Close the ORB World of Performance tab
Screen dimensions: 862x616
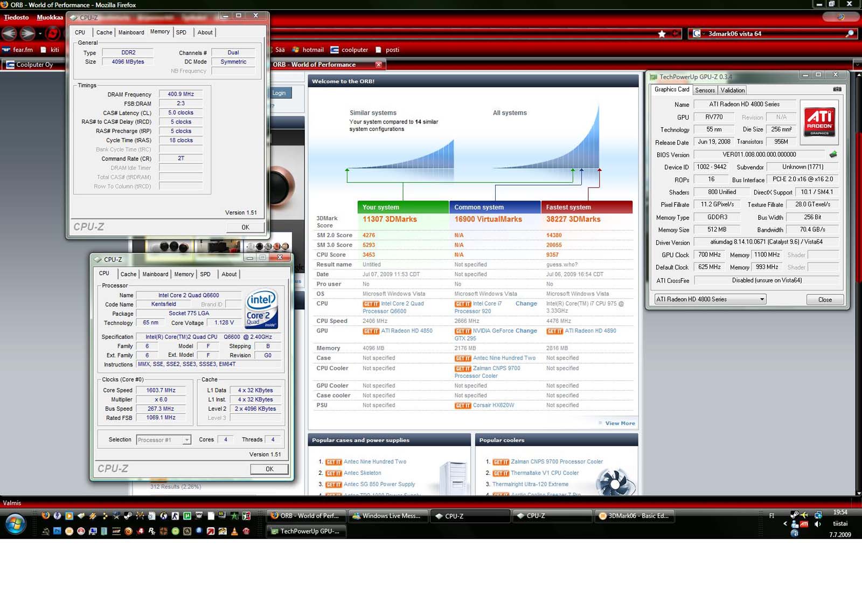(x=378, y=64)
